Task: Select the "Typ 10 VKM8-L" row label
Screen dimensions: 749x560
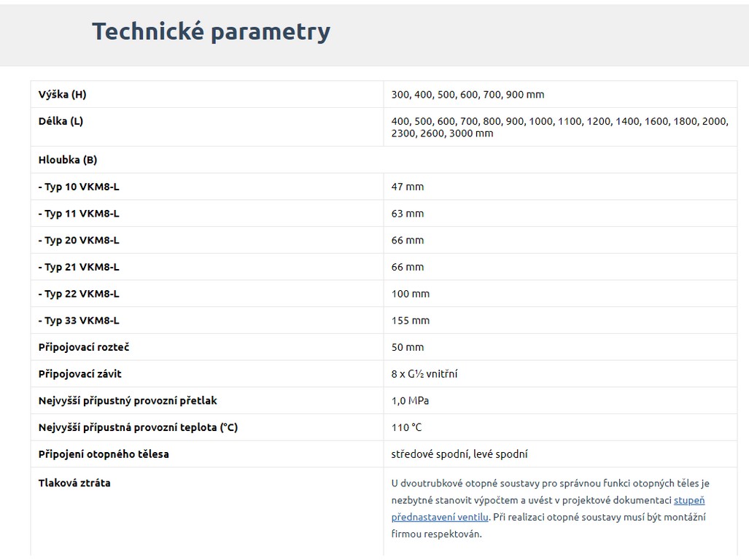Action: tap(79, 187)
